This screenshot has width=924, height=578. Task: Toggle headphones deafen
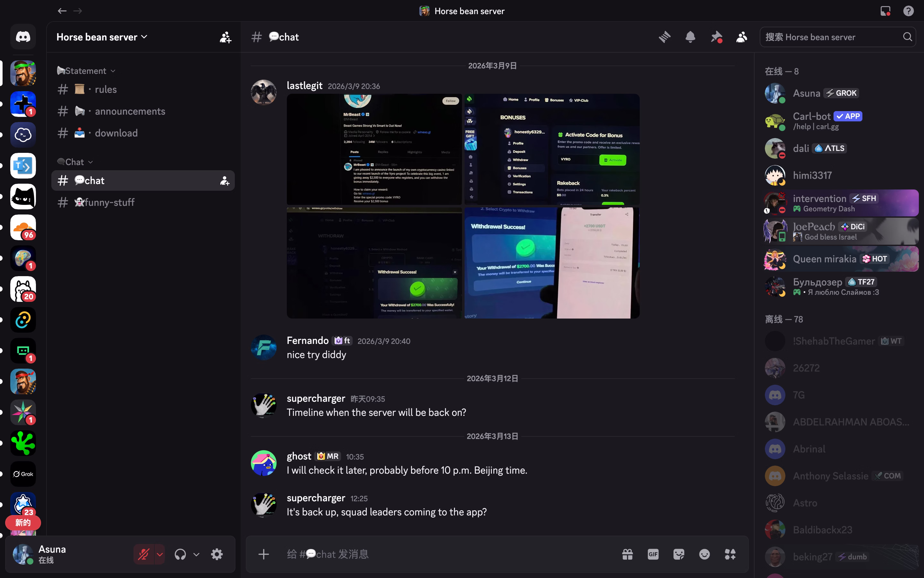click(180, 554)
